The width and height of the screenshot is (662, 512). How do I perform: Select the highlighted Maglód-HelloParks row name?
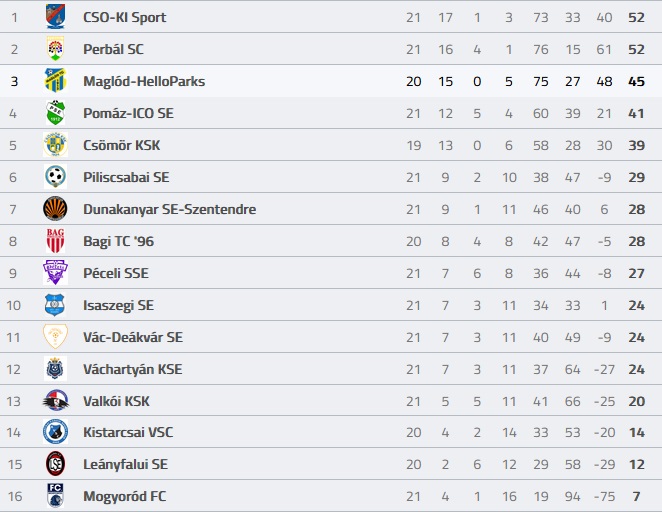tap(144, 81)
